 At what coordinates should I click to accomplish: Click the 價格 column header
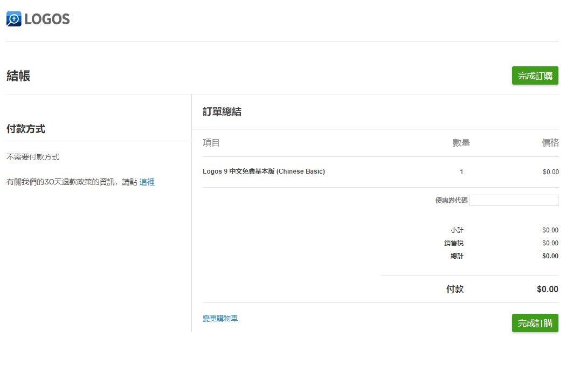click(550, 142)
